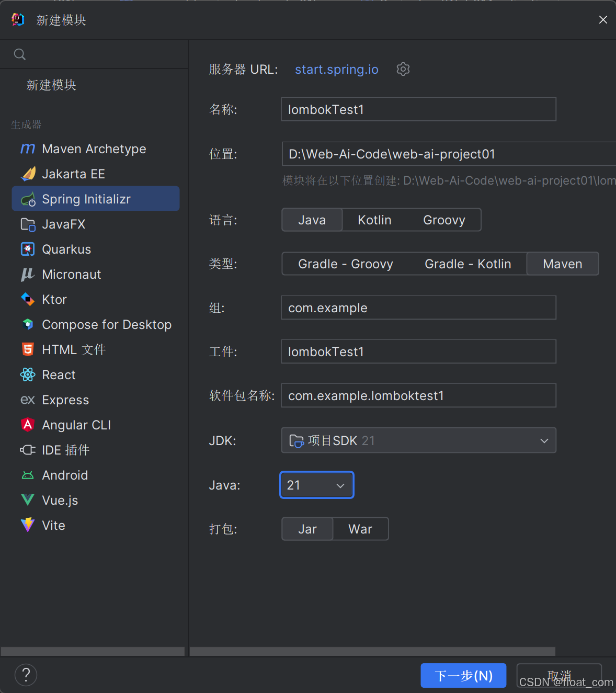Click the React atom icon

point(28,374)
